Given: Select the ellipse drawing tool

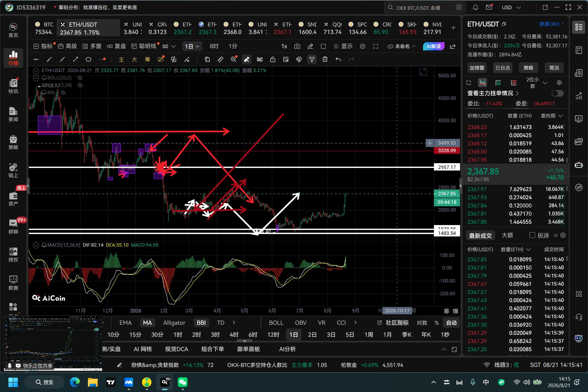Looking at the screenshot, I should (88, 59).
